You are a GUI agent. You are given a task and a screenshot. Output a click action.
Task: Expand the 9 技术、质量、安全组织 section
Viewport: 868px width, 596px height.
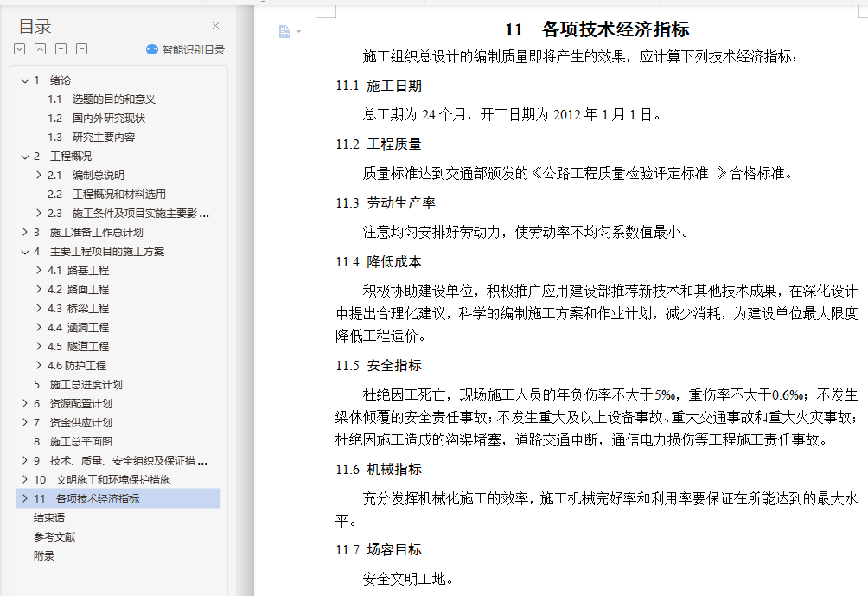(x=25, y=460)
